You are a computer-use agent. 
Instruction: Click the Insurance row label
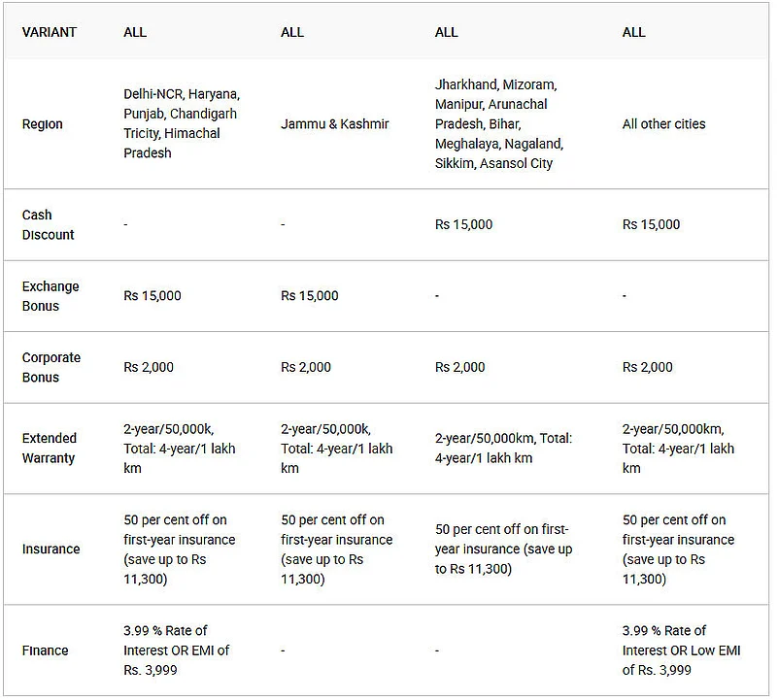coord(51,550)
